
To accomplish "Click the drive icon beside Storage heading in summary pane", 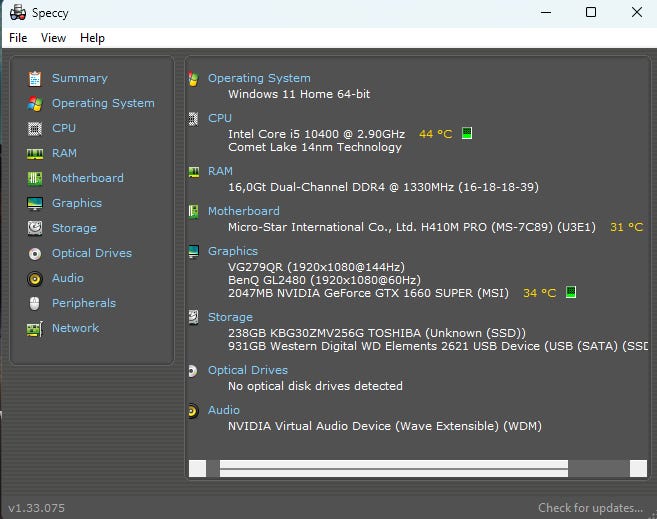I will (x=193, y=318).
